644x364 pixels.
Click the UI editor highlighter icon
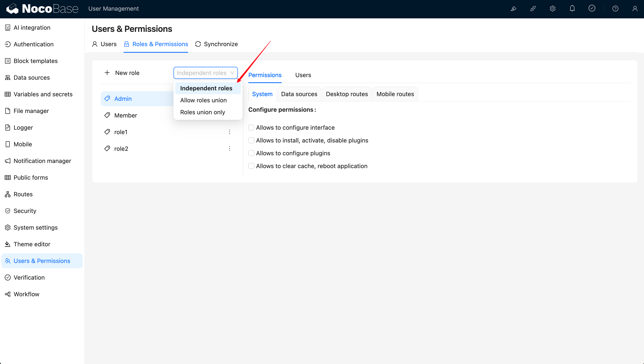point(513,9)
